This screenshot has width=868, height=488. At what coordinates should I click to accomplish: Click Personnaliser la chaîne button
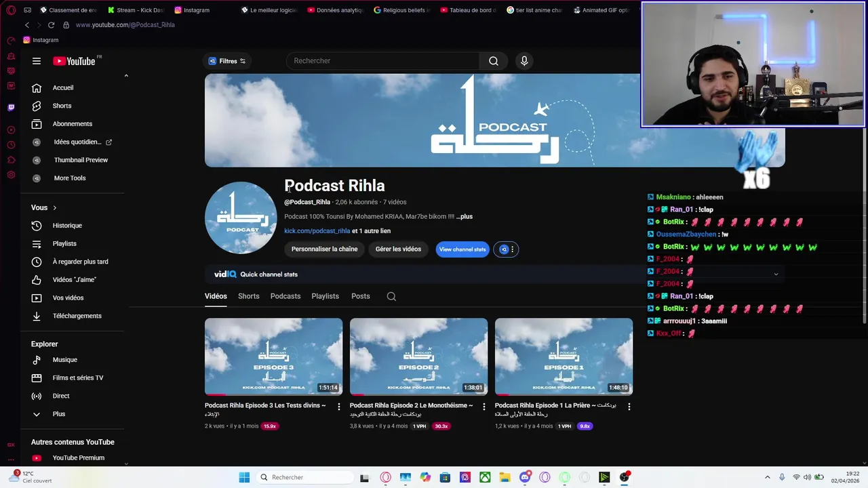coord(324,249)
